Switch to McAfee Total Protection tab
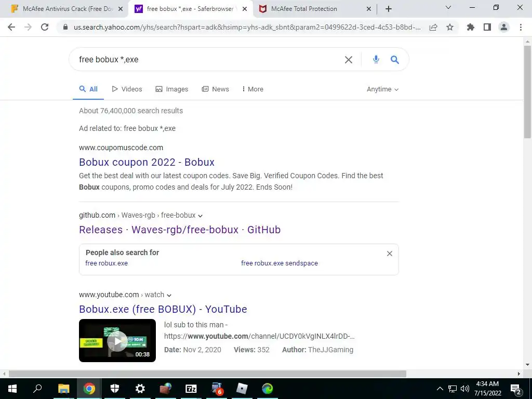Image resolution: width=532 pixels, height=399 pixels. [x=315, y=9]
